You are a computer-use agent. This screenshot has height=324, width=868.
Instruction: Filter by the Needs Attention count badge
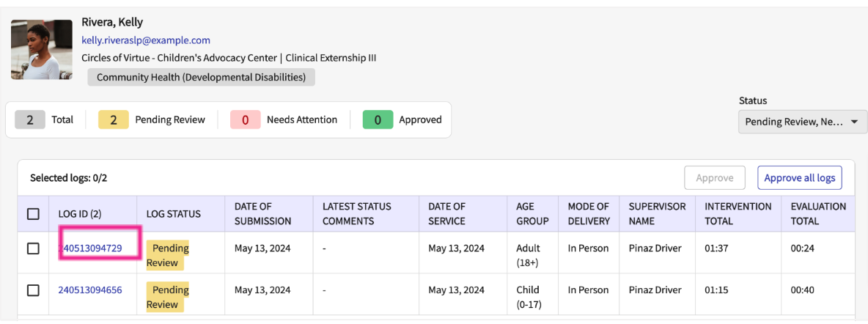pyautogui.click(x=246, y=119)
